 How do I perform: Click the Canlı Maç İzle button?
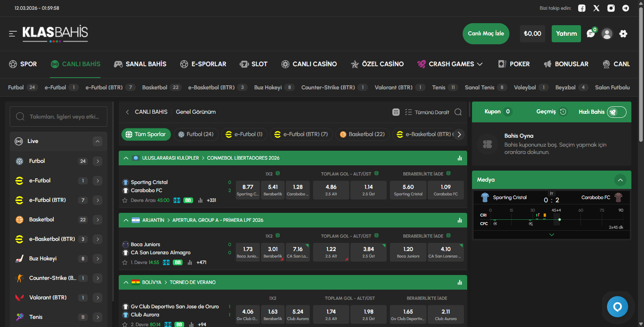(486, 34)
